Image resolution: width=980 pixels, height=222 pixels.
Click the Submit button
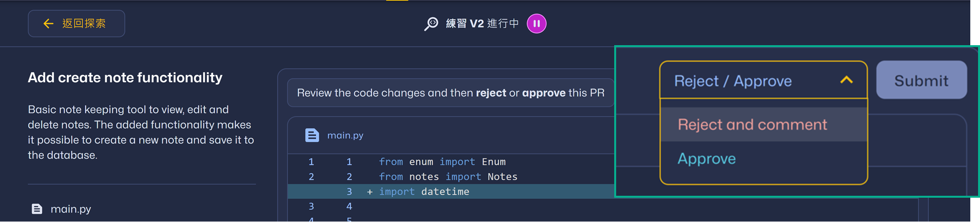[x=921, y=80]
